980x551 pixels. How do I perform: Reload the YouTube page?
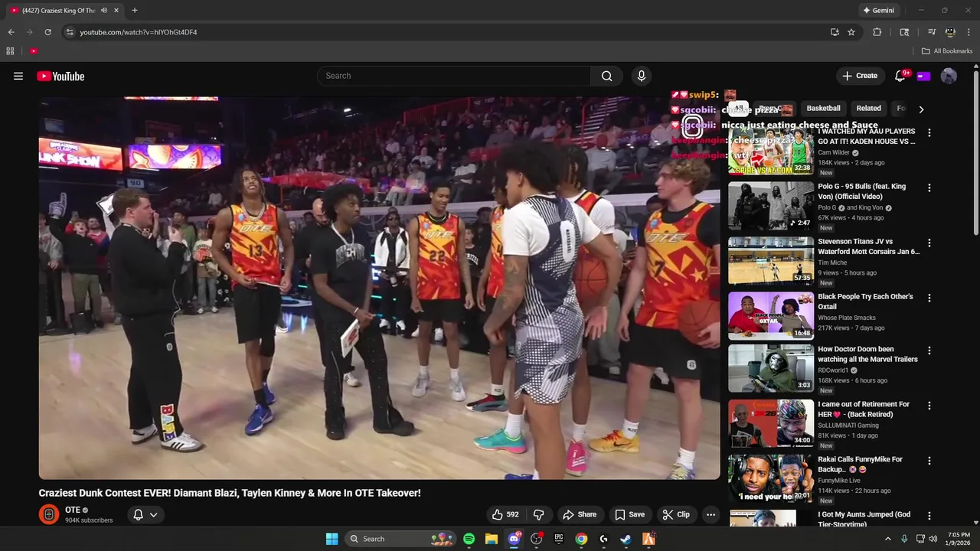[x=47, y=32]
